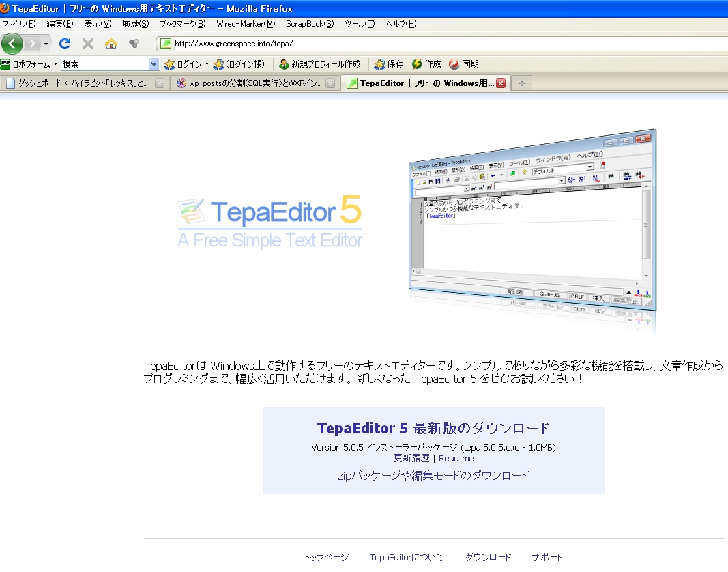Click the Stop loading X icon
Image resolution: width=728 pixels, height=572 pixels.
pyautogui.click(x=88, y=44)
